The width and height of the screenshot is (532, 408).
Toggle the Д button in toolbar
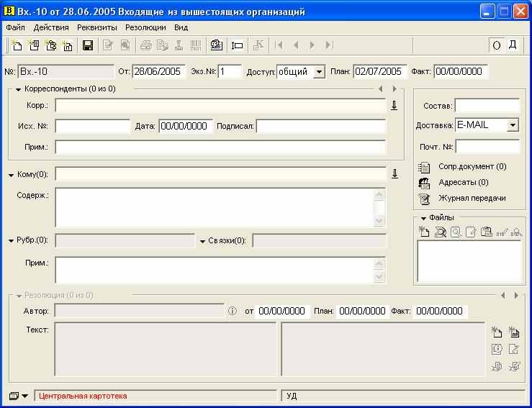pyautogui.click(x=513, y=45)
